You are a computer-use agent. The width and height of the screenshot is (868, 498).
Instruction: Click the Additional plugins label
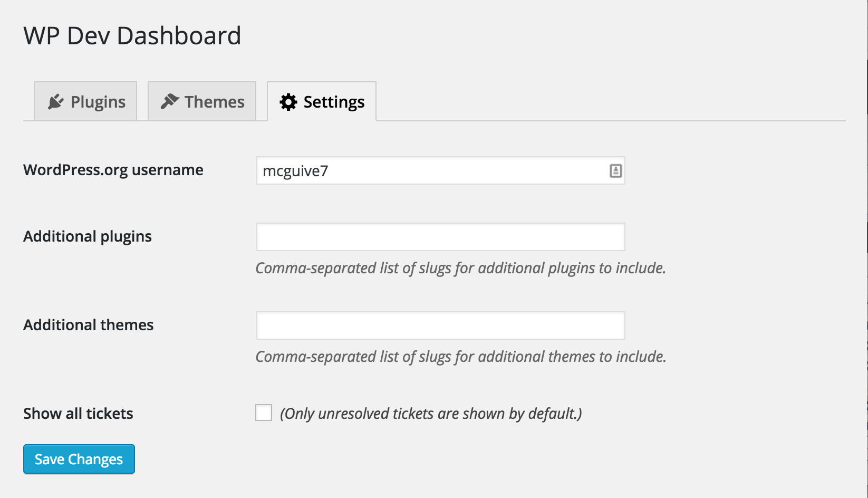(x=88, y=236)
